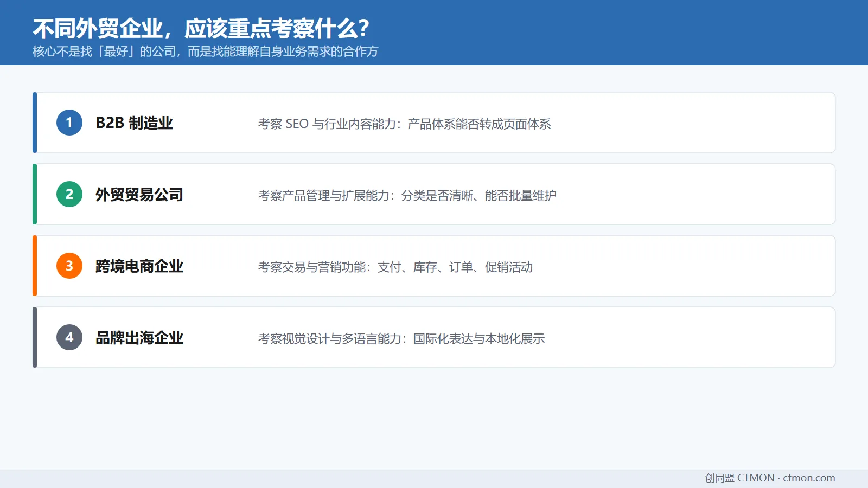Screen dimensions: 868x488
Task: Click the subtitle beginning "核心不是找「最好」的公司"
Action: click(206, 52)
